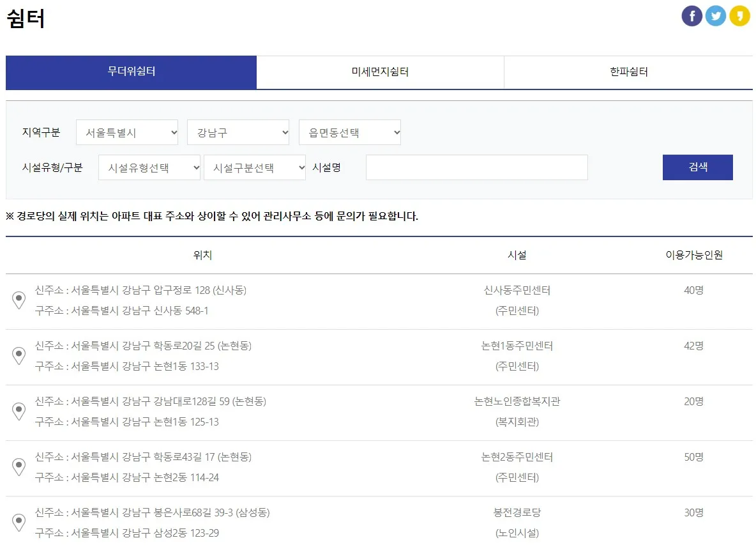Screen dimensions: 756x547
Task: Switch to the 한파쉼터 tab
Action: (628, 72)
